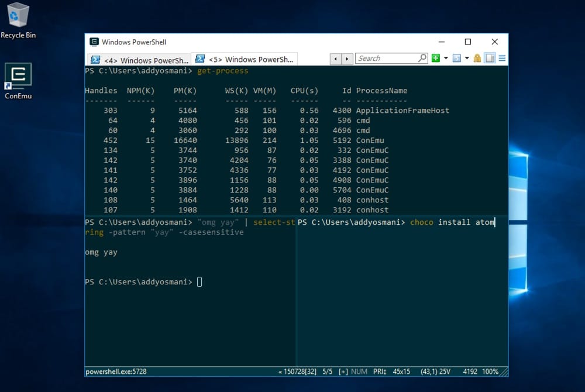Click the ConEmu icon in title bar
This screenshot has height=392, width=585.
point(94,42)
